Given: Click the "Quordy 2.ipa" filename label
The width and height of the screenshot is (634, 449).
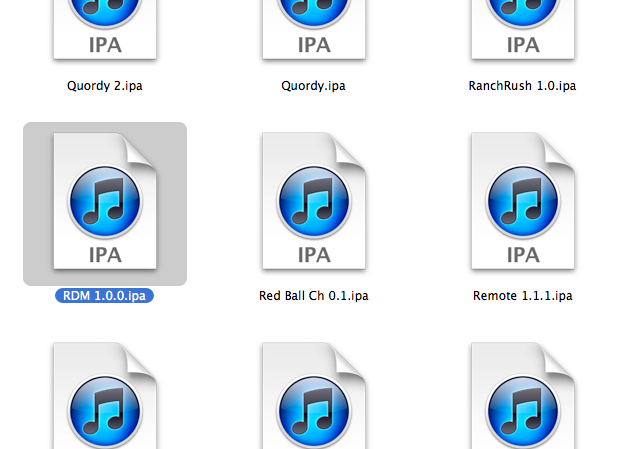Looking at the screenshot, I should click(x=105, y=86).
